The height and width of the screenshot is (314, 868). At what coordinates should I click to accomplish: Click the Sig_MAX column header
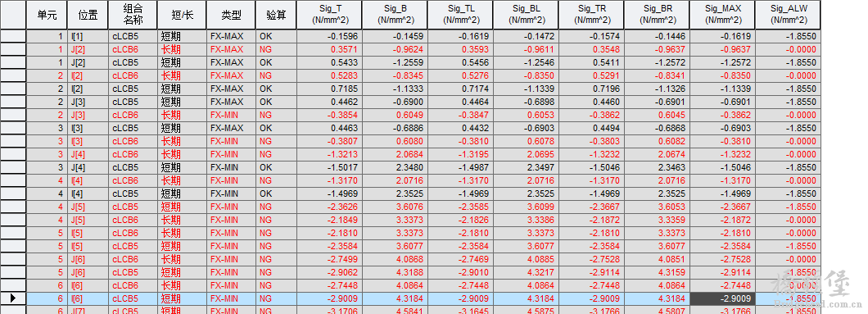722,15
